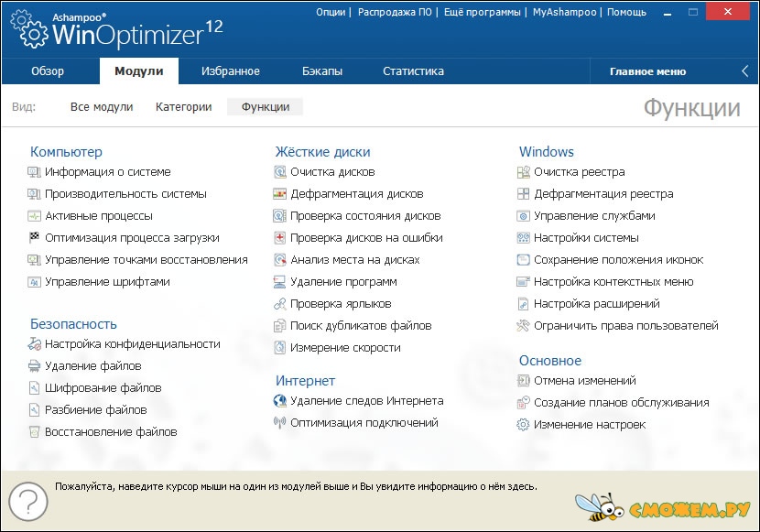Click the Поиск дубликатов файлов icon

pos(279,326)
